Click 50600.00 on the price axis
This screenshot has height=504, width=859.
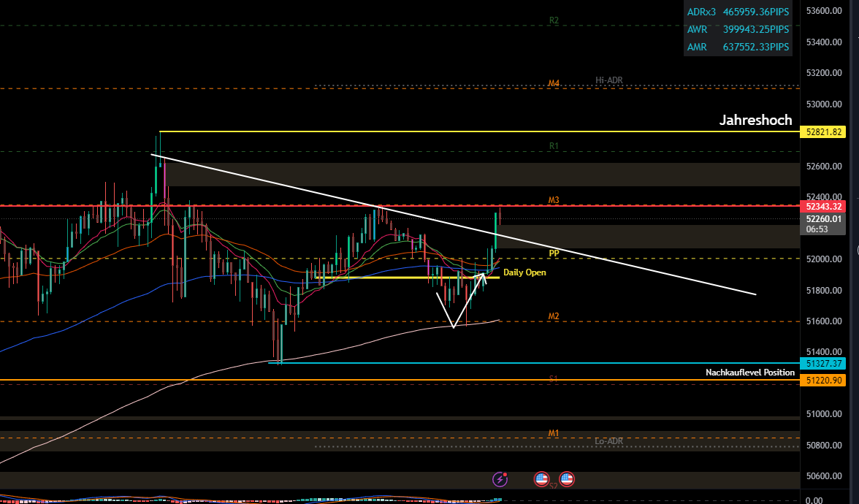pyautogui.click(x=824, y=476)
